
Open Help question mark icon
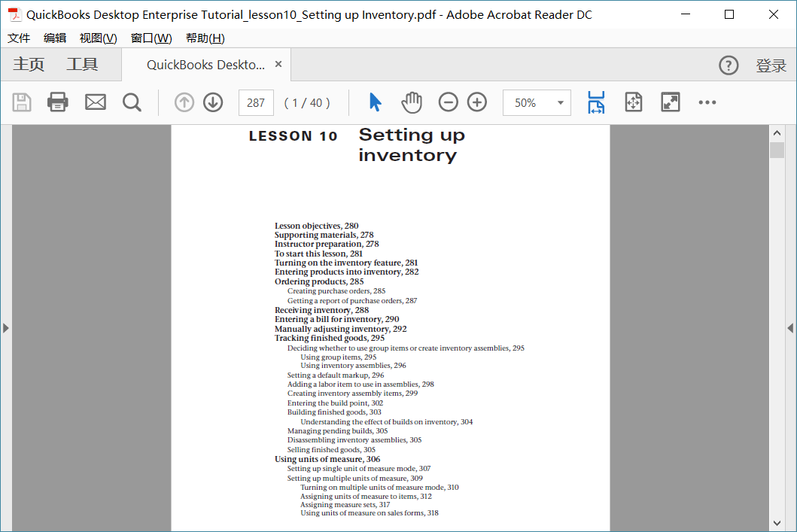tap(729, 65)
